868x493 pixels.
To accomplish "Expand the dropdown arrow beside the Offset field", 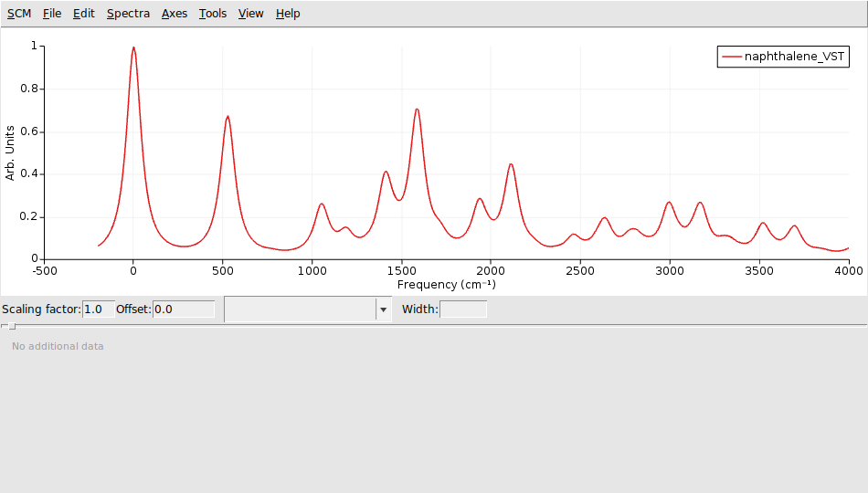I will click(383, 309).
